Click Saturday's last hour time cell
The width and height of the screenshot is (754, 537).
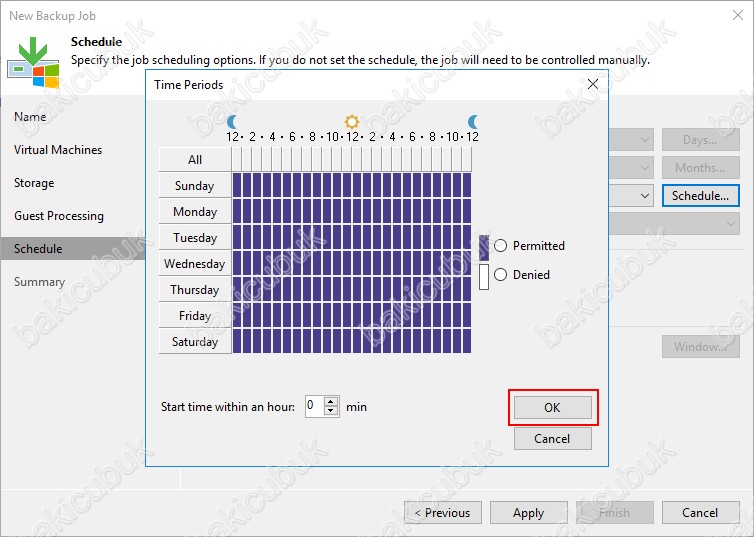point(467,341)
